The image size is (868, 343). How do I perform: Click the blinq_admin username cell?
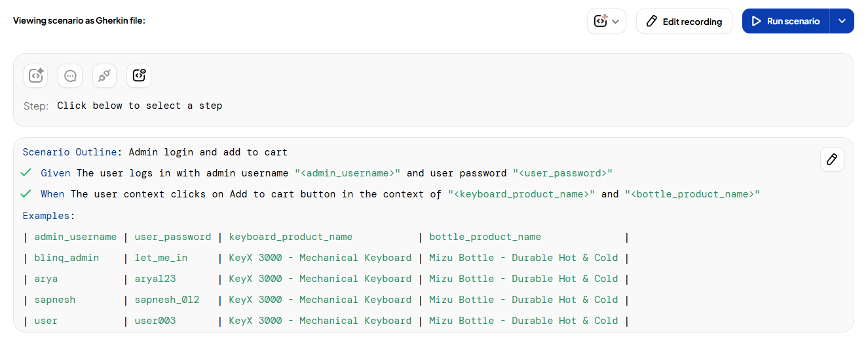tap(67, 258)
